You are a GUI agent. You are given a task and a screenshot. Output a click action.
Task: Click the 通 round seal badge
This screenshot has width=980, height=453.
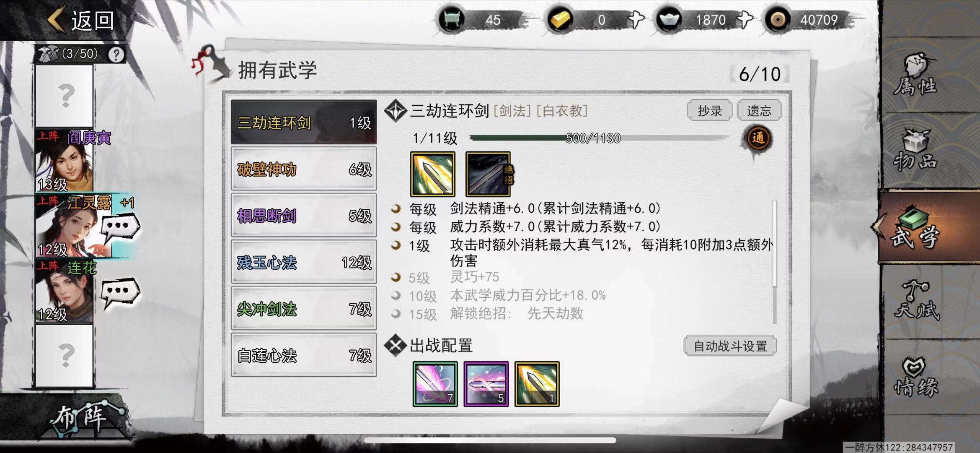(758, 138)
